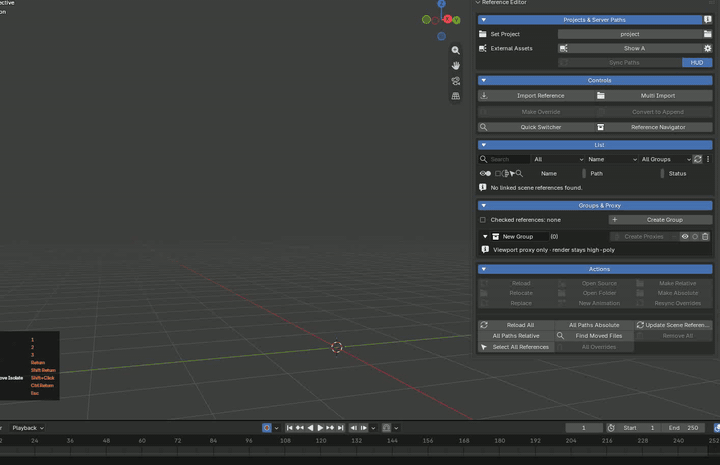The image size is (720, 465).
Task: Click the blue Z axis gizmo ball
Action: click(441, 4)
